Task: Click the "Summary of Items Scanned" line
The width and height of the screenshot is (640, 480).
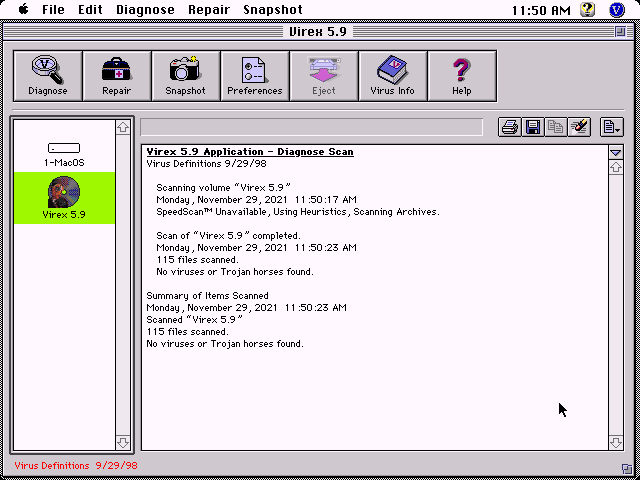Action: (x=207, y=296)
